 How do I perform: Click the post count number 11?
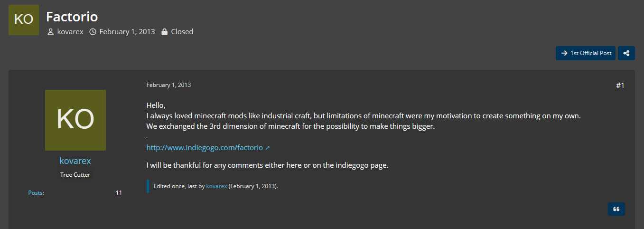point(119,193)
